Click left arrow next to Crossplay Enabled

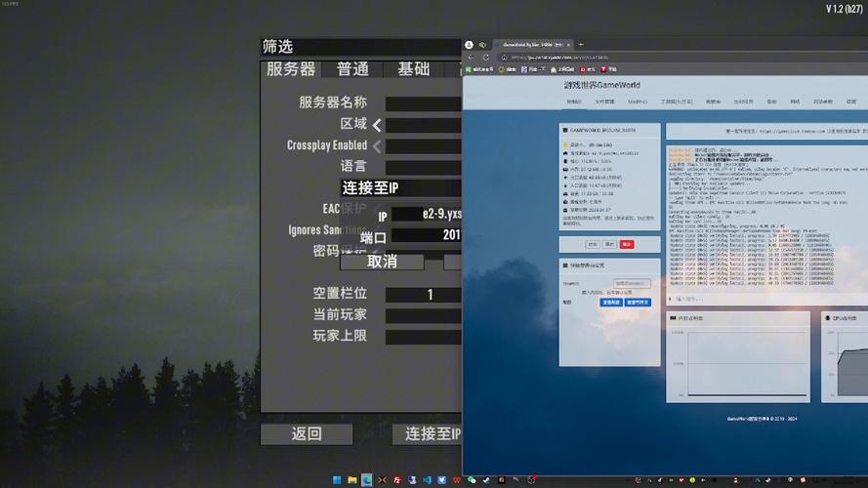click(377, 145)
